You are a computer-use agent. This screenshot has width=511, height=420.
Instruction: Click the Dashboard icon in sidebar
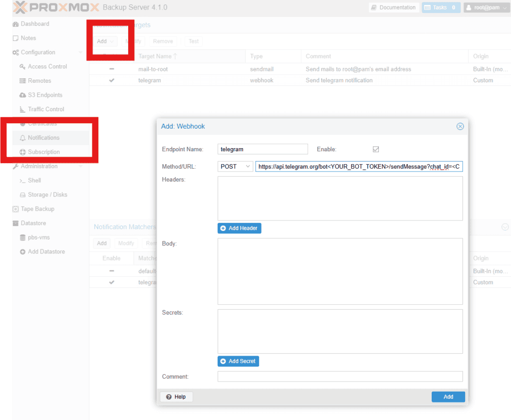pos(16,24)
